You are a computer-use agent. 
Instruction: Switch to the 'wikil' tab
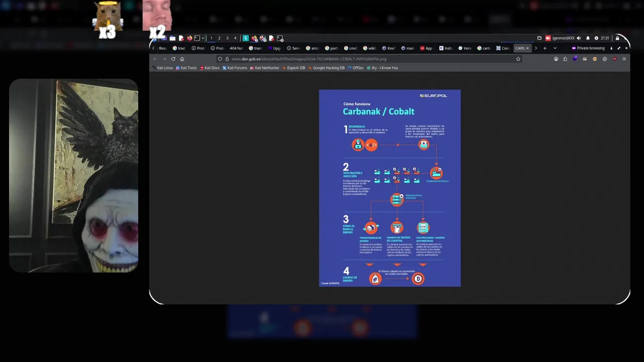(x=370, y=48)
